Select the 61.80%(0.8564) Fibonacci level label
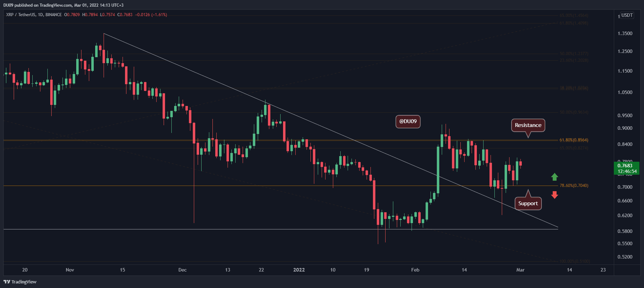The width and height of the screenshot is (644, 288). point(574,140)
